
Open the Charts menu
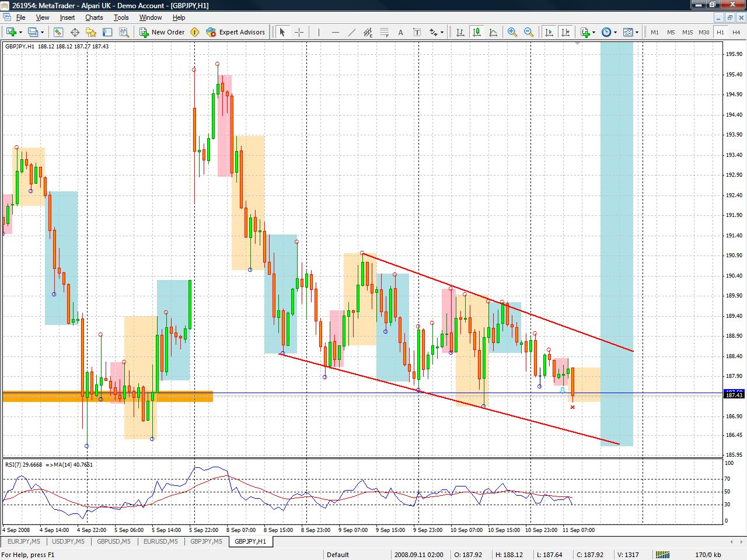click(94, 17)
